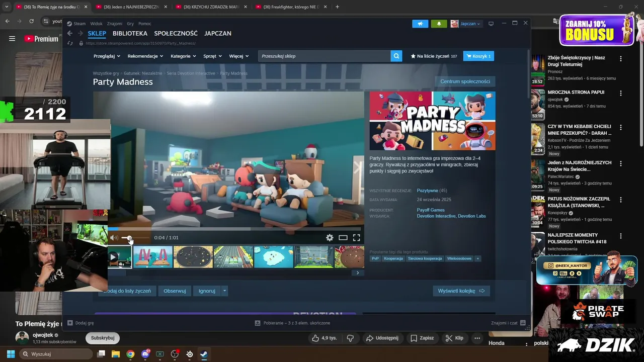
Task: Add more tags with plus button
Action: [x=477, y=258]
